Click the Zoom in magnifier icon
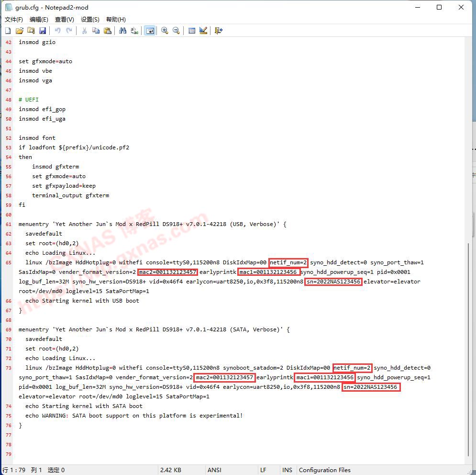Image resolution: width=476 pixels, height=475 pixels. (165, 31)
